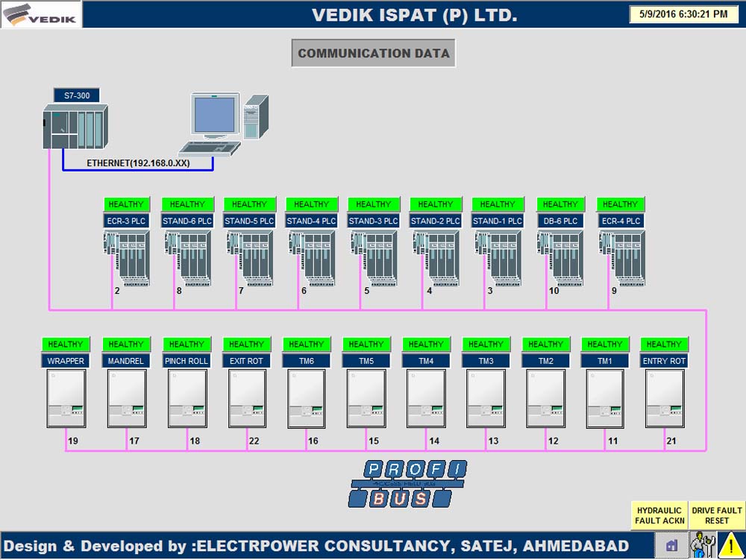The height and width of the screenshot is (560, 746).
Task: Click the ETHERNET(192.168.0.XX) label
Action: [138, 163]
